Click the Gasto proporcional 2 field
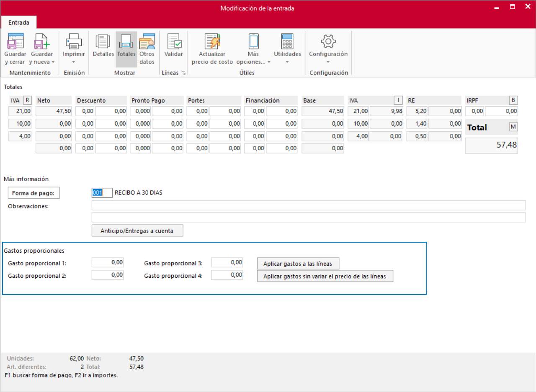Screen dimensions: 536x392 108,275
